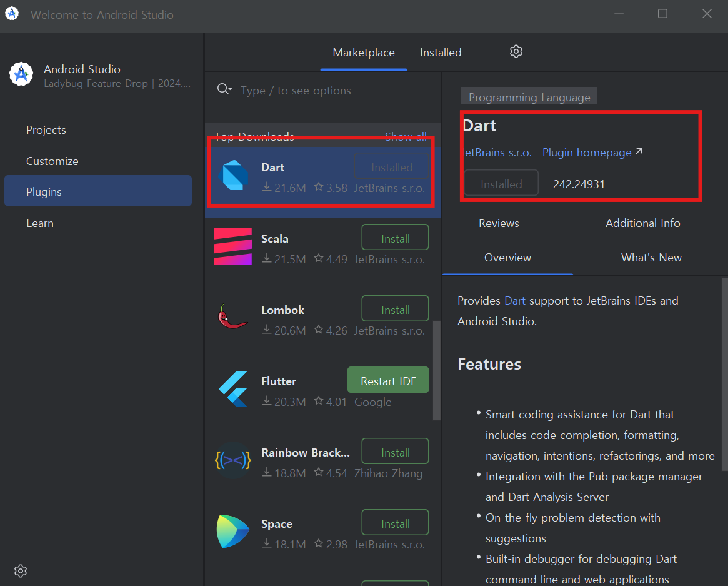Click the Programming Language tag

tap(529, 97)
